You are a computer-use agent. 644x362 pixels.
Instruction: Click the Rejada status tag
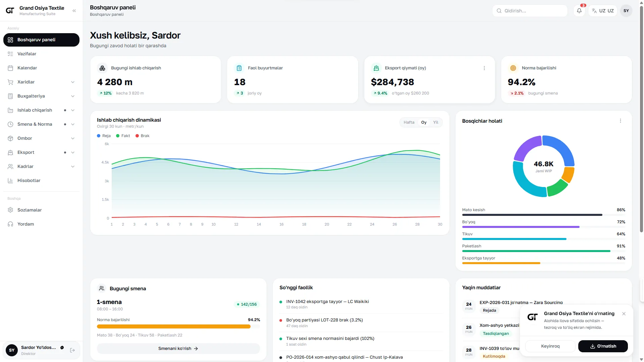489,310
